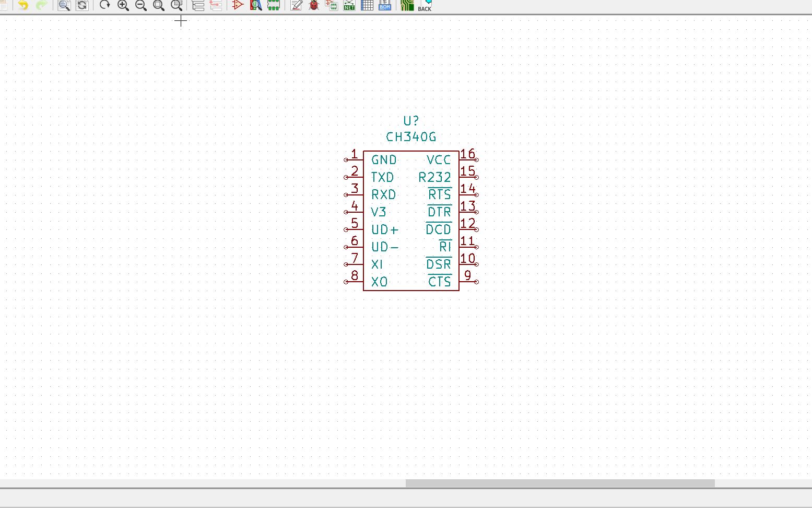
Task: Run the electrical rules check
Action: tap(314, 5)
